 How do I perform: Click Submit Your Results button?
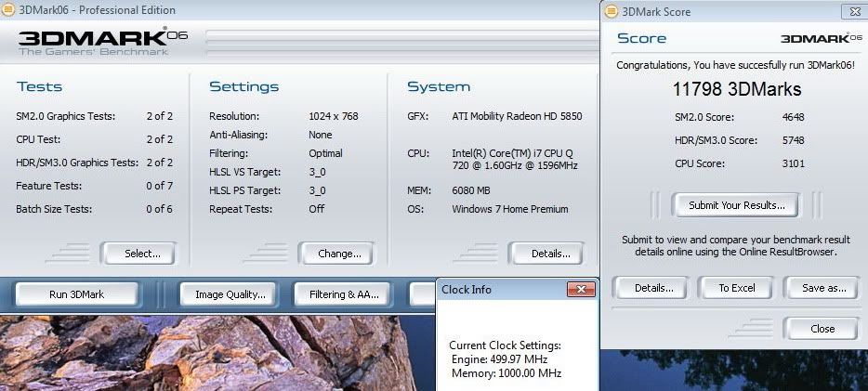tap(736, 205)
